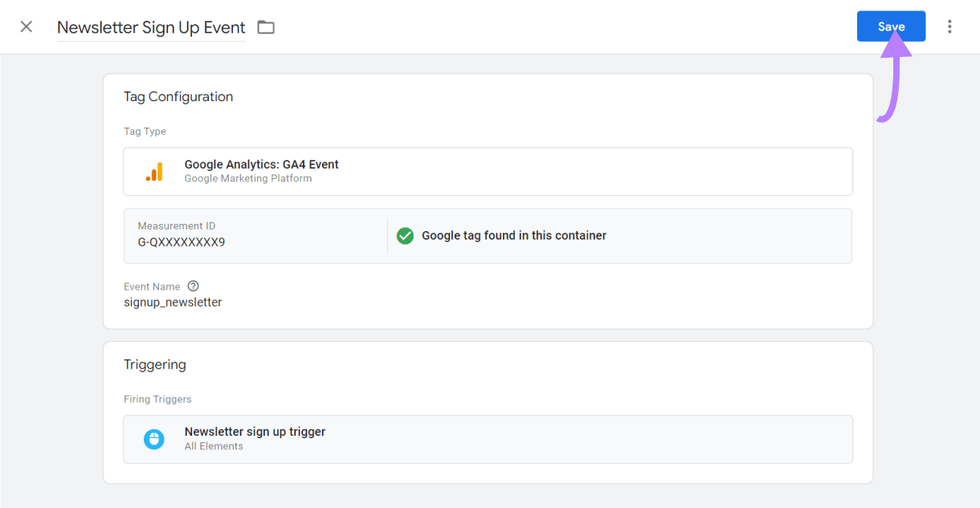Click the folder icon next to tag name
Viewport: 980px width, 508px height.
click(x=266, y=26)
